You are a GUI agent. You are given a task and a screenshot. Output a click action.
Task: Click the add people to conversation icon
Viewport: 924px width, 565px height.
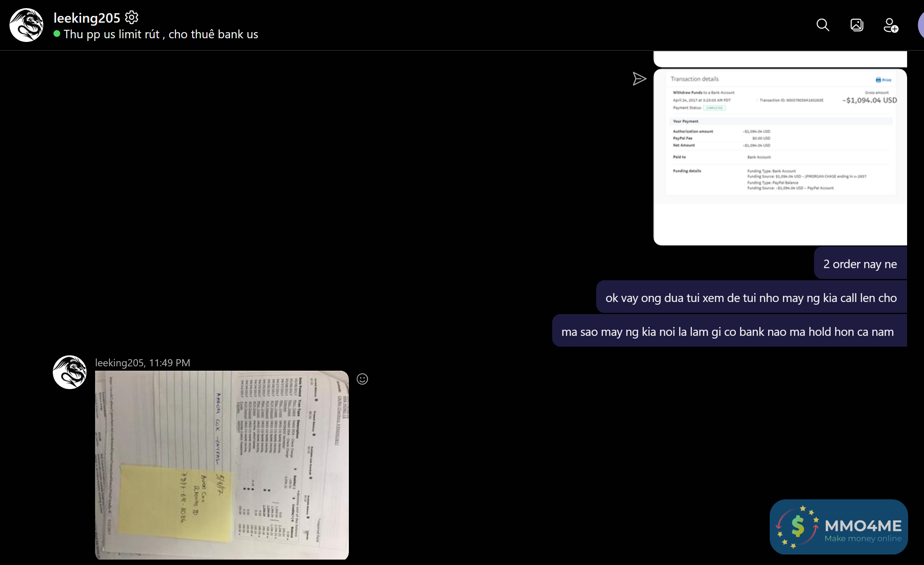point(891,25)
